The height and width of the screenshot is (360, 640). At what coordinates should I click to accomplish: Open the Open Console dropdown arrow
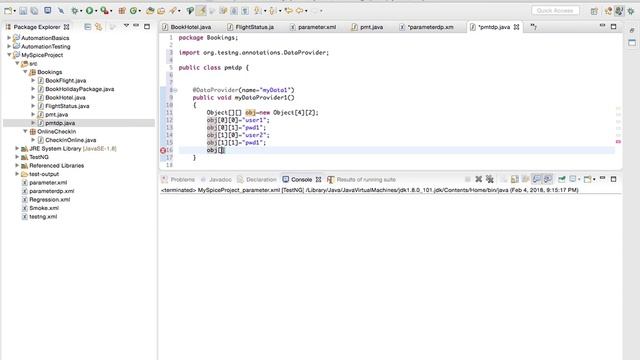pyautogui.click(x=594, y=180)
